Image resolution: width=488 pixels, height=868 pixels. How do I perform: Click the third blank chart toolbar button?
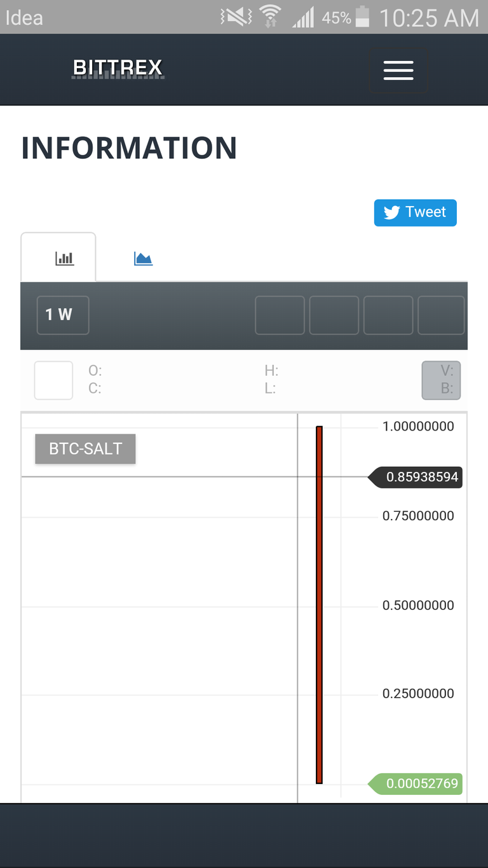click(388, 315)
